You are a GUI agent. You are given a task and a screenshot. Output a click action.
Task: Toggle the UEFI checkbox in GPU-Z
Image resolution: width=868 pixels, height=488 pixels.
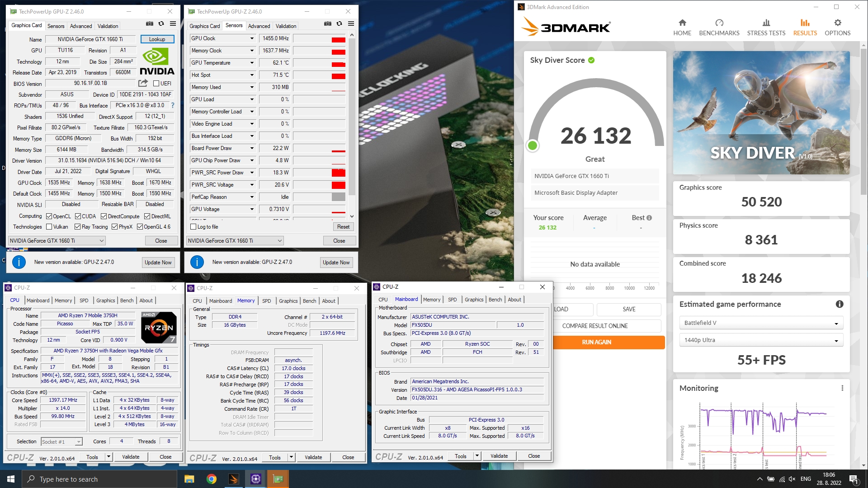pyautogui.click(x=156, y=84)
